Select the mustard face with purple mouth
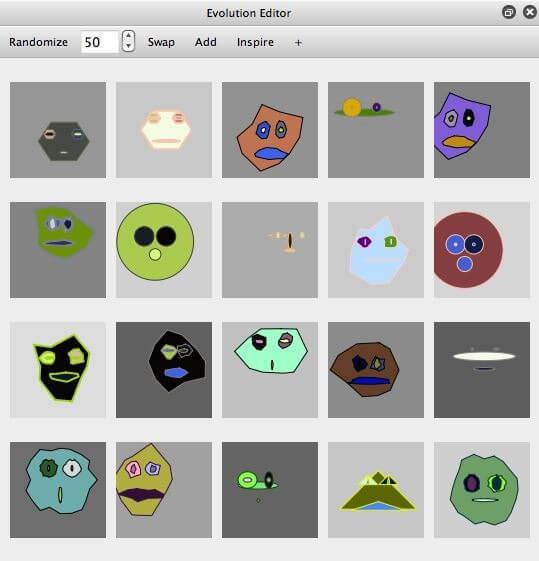 pos(164,490)
